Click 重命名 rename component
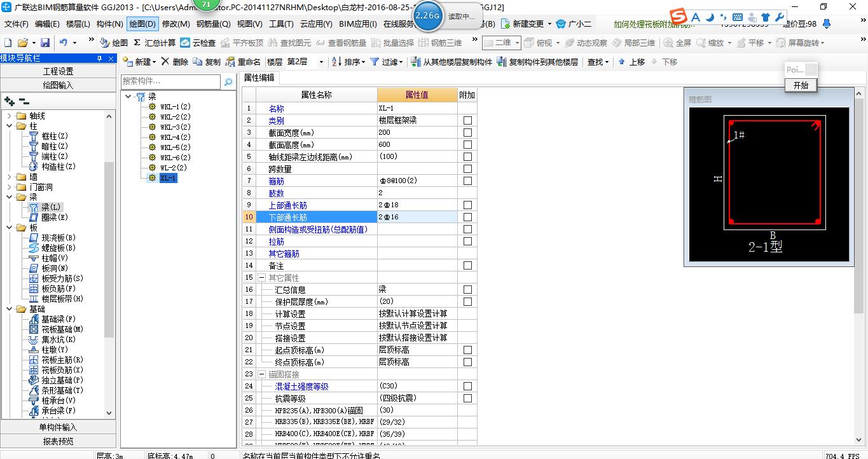Viewport: 868px width, 459px height. coord(243,62)
